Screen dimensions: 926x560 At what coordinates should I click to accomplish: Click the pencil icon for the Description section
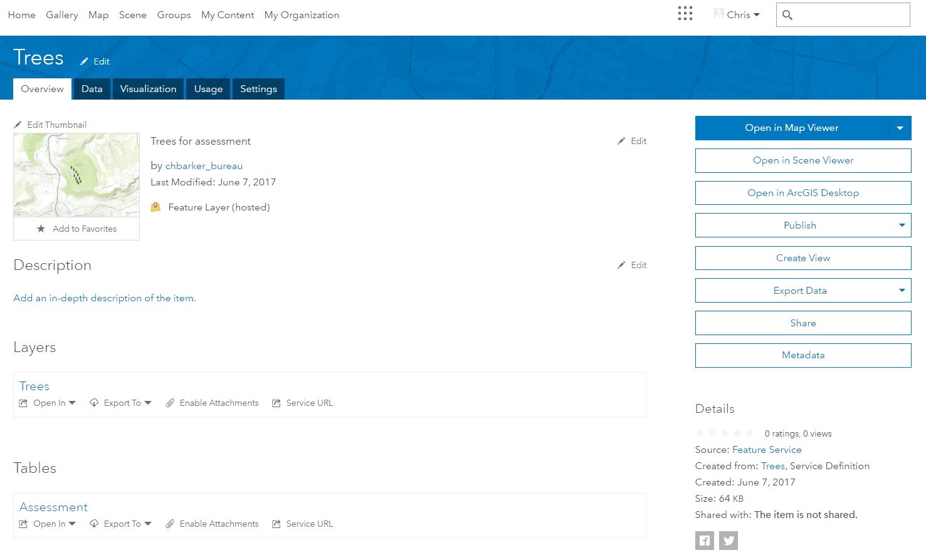(621, 265)
